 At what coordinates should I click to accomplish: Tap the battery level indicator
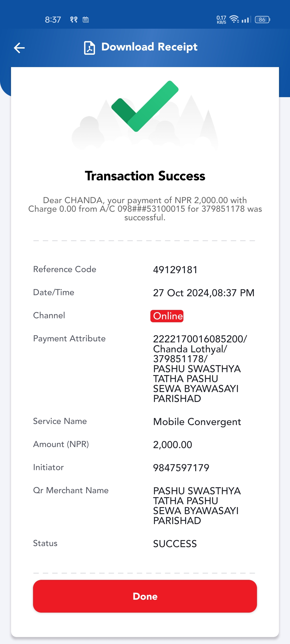[262, 20]
